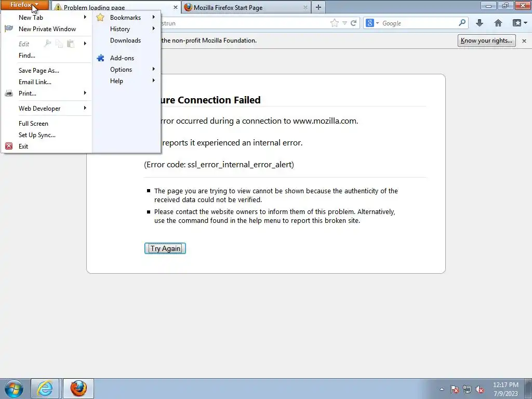The width and height of the screenshot is (532, 399).
Task: Open Downloads from the menu
Action: click(125, 41)
